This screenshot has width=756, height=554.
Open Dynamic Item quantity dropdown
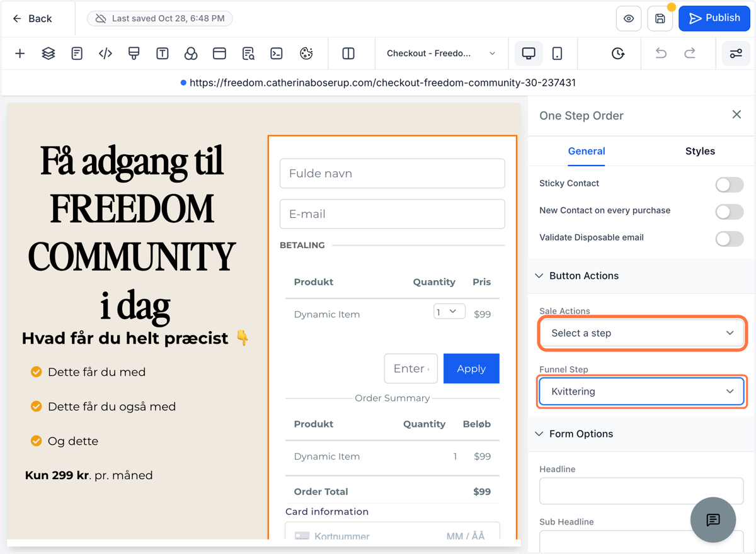[x=449, y=311]
